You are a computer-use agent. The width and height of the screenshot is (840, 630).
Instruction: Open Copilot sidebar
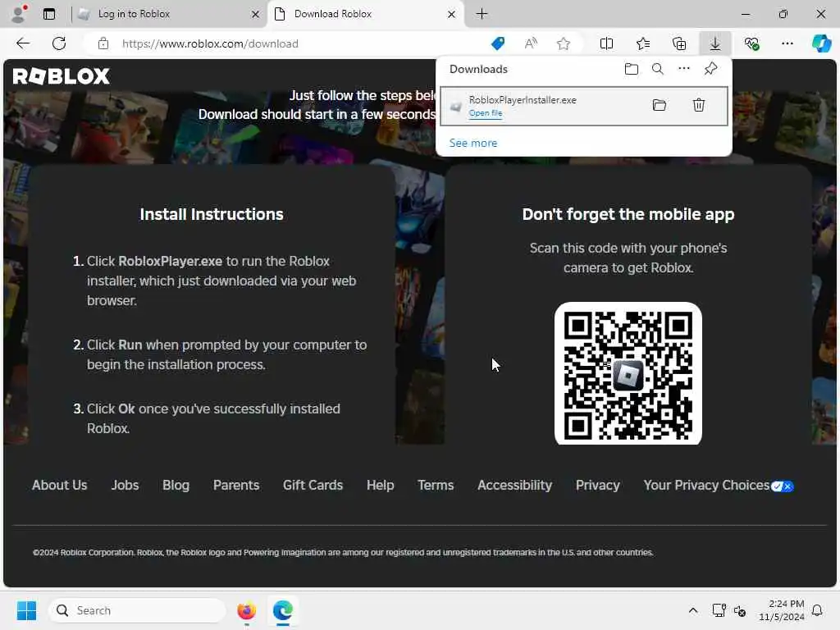pyautogui.click(x=821, y=43)
